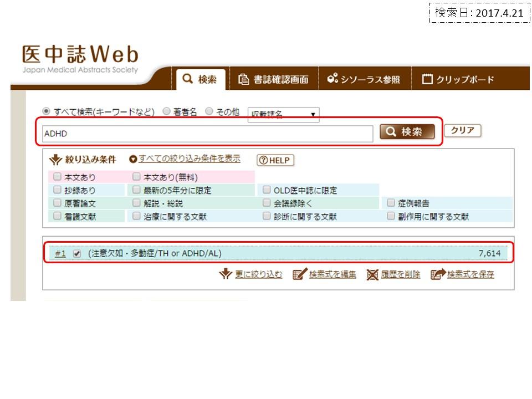Open the シソーラス参照 tab
The image size is (532, 399).
point(365,79)
